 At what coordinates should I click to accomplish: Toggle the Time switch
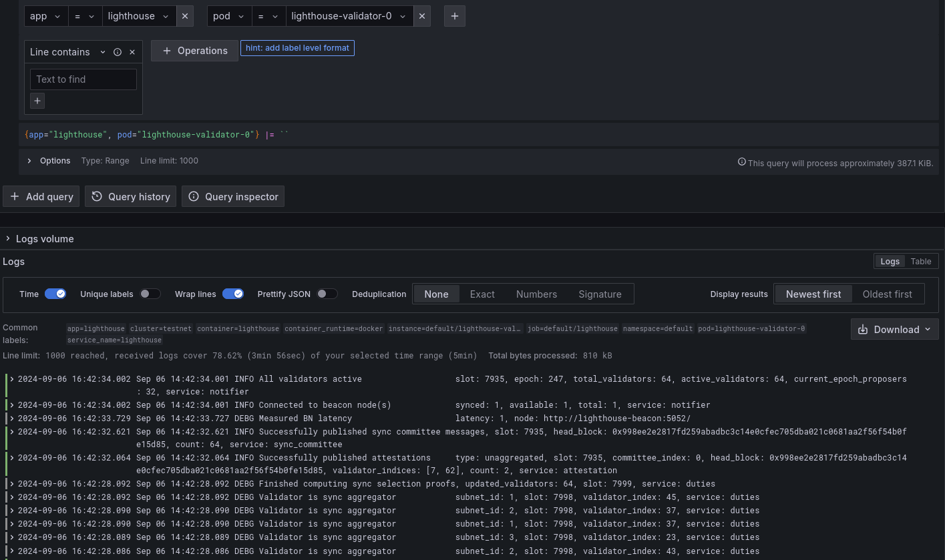tap(55, 294)
